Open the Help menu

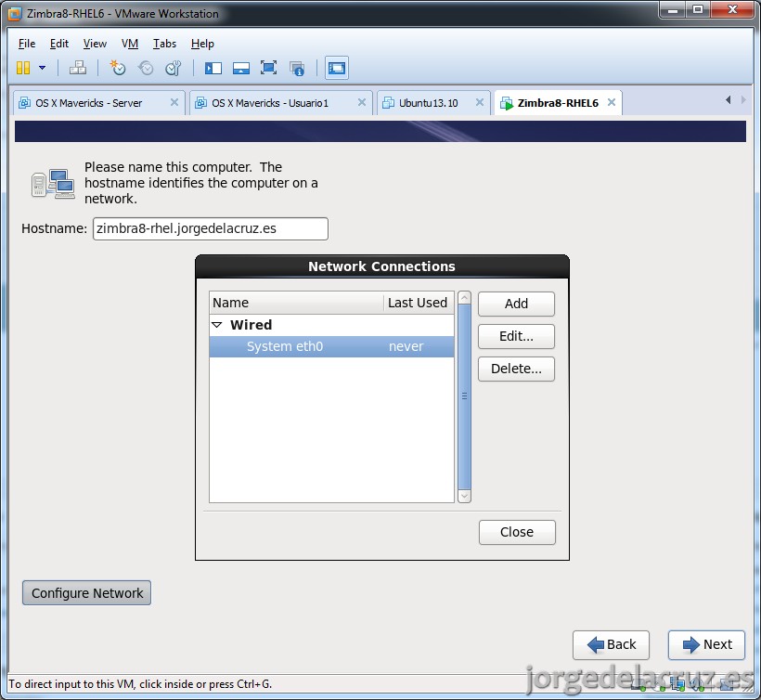(x=202, y=44)
